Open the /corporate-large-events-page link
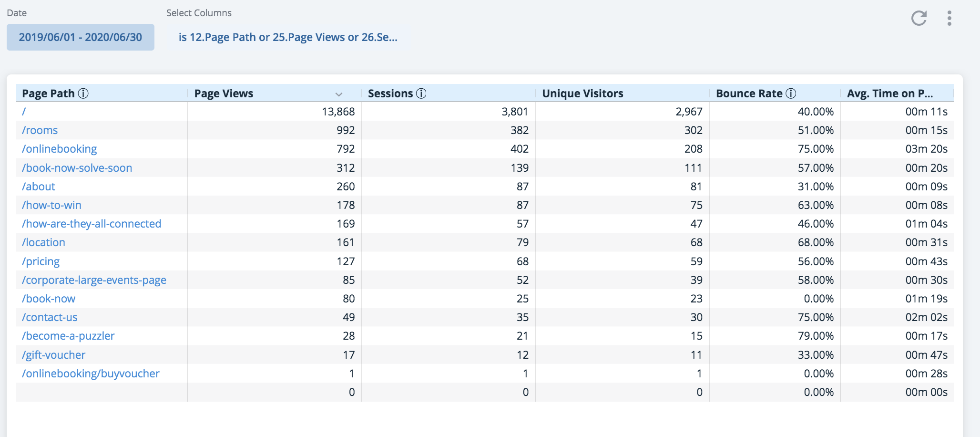The width and height of the screenshot is (980, 437). click(94, 280)
